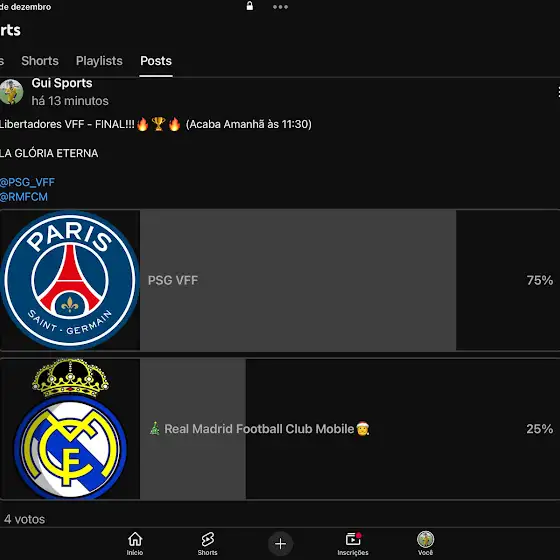Tap the Paris Saint-Germain logo image
The width and height of the screenshot is (560, 560).
click(x=70, y=280)
